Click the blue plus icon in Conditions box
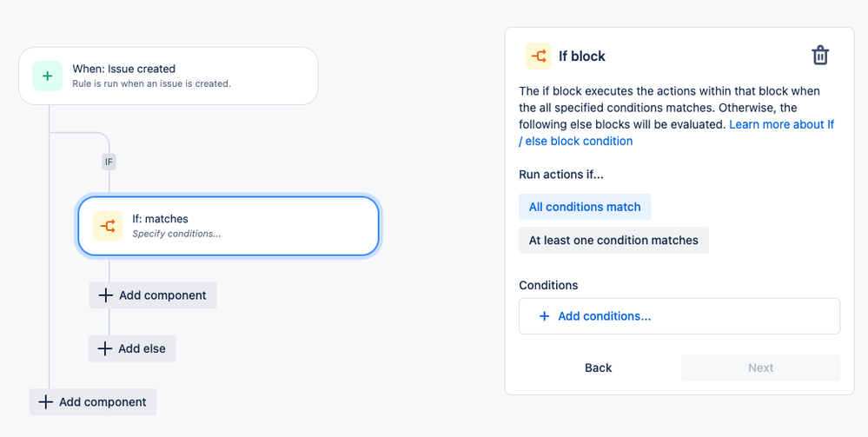868x437 pixels. point(544,316)
